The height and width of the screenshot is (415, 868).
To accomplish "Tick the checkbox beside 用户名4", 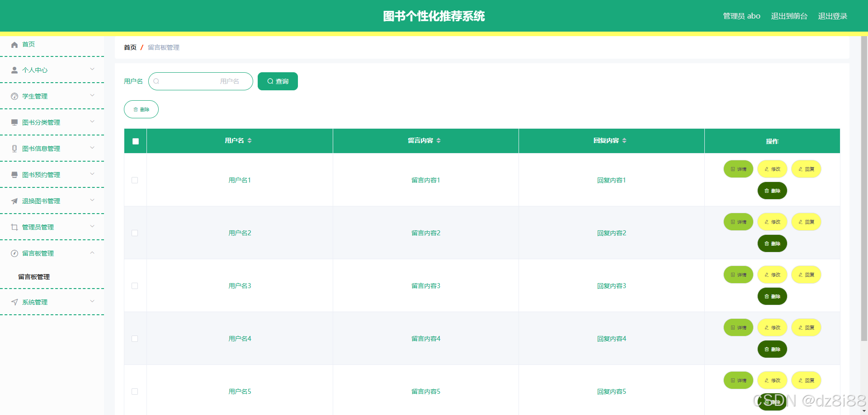I will (x=135, y=339).
